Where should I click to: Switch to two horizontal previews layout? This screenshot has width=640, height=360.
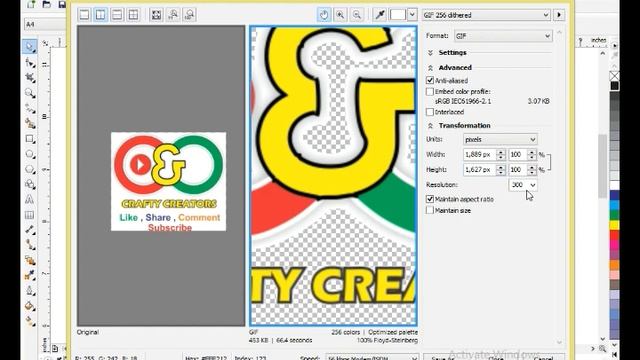click(x=117, y=15)
